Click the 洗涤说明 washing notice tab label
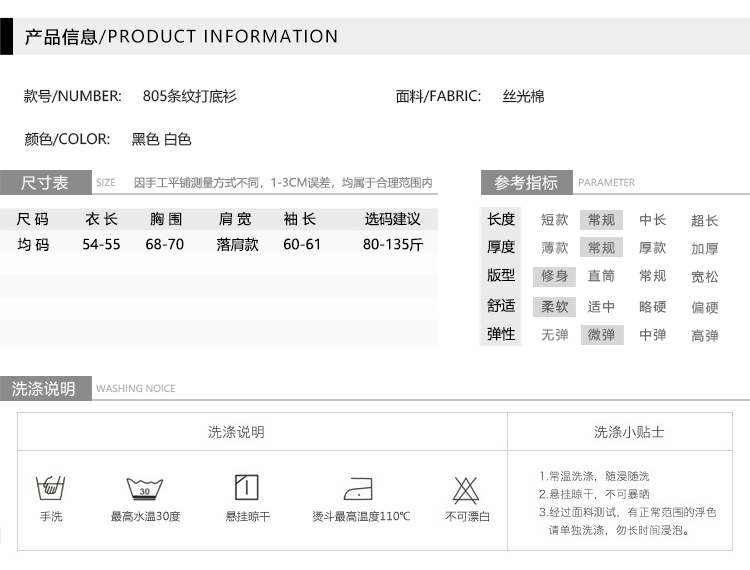Viewport: 750px width, 570px height. 45,388
